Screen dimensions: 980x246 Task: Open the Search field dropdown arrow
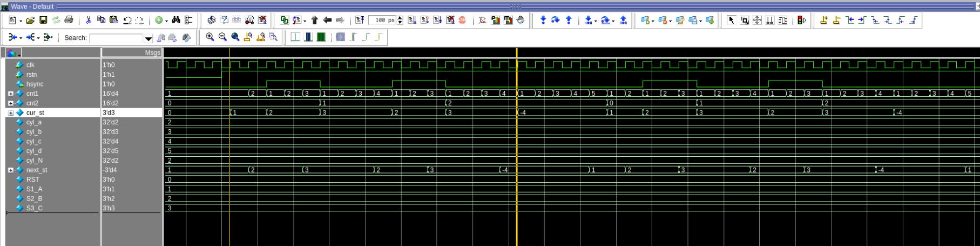(148, 38)
